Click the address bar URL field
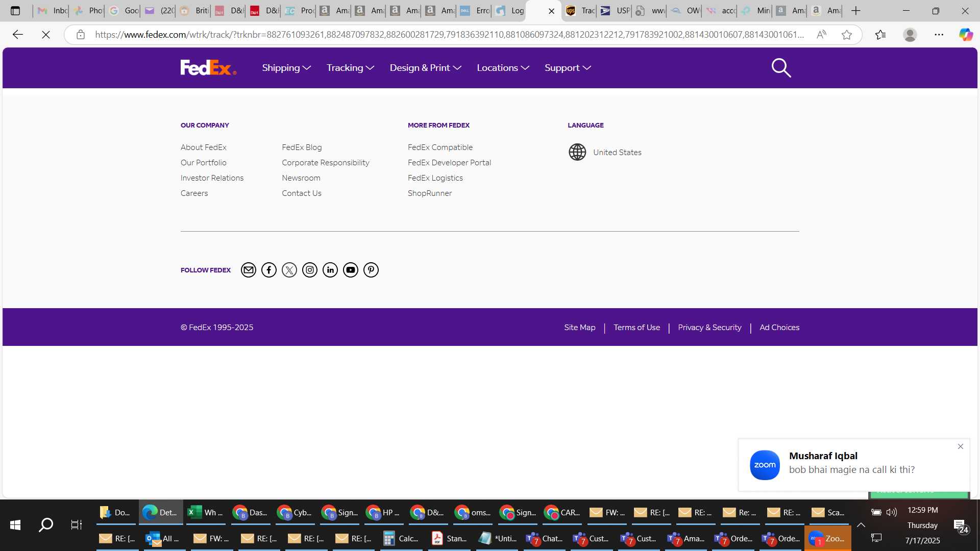The width and height of the screenshot is (980, 551). tap(449, 35)
